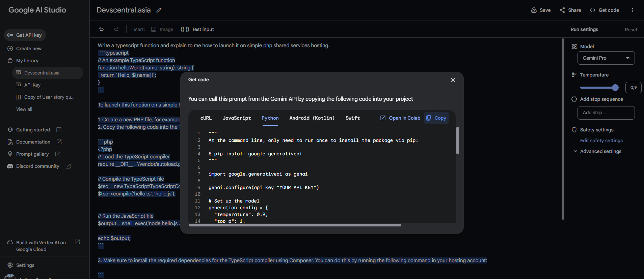Click the genai.configure api_key code line
This screenshot has width=644, height=279.
point(264,187)
